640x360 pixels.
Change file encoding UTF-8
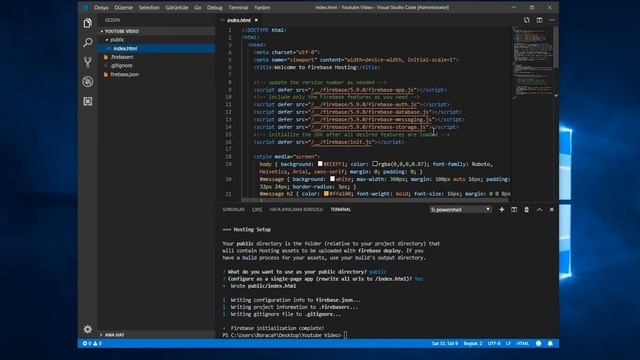click(494, 343)
